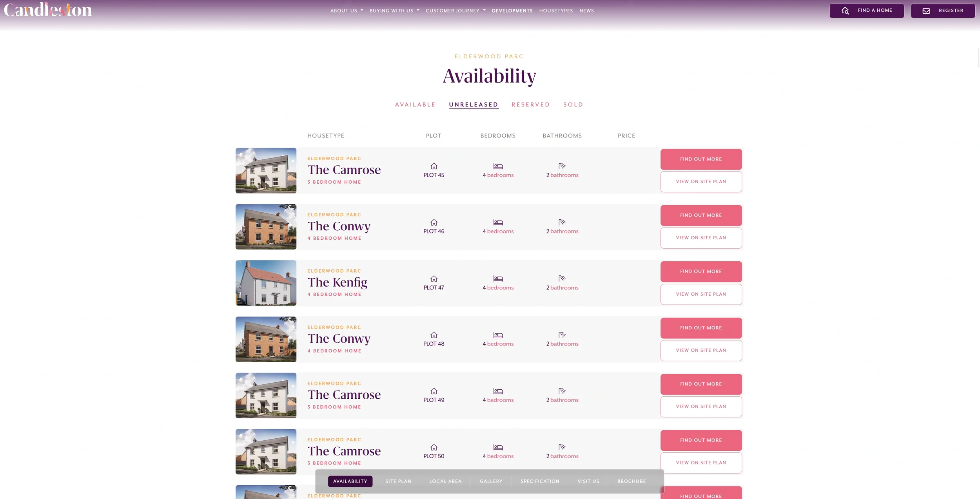Open the Housetypes navigation link
Screen dimensions: 980x499
click(555, 11)
